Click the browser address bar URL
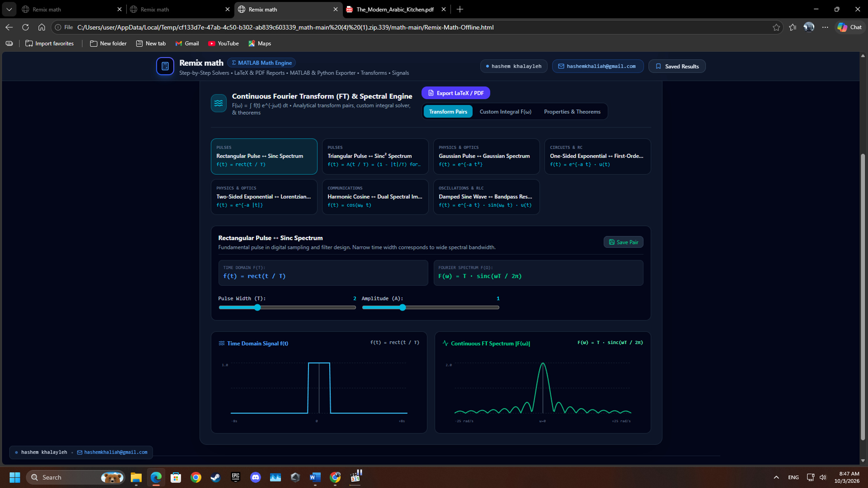The height and width of the screenshot is (488, 868). (x=285, y=27)
